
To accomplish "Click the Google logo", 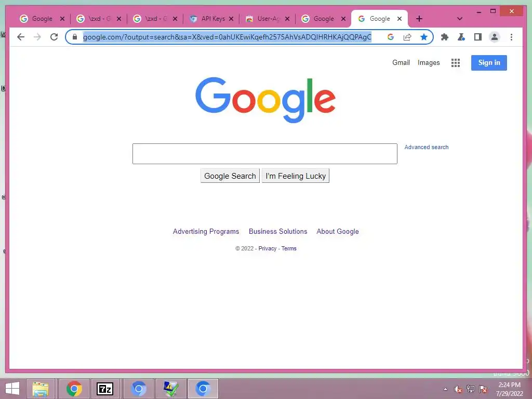I will (265, 99).
